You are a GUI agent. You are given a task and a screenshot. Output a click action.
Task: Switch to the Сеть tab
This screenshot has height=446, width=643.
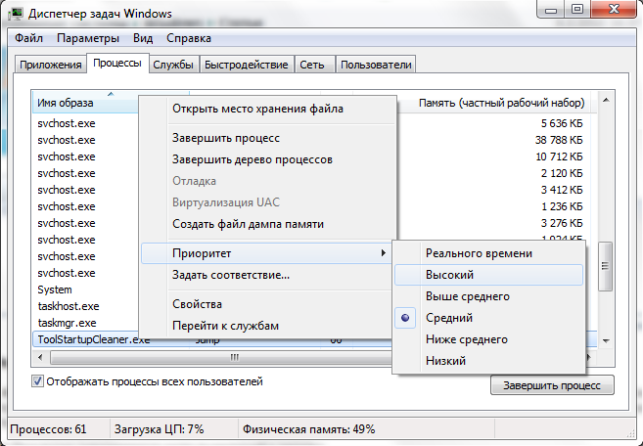(315, 65)
